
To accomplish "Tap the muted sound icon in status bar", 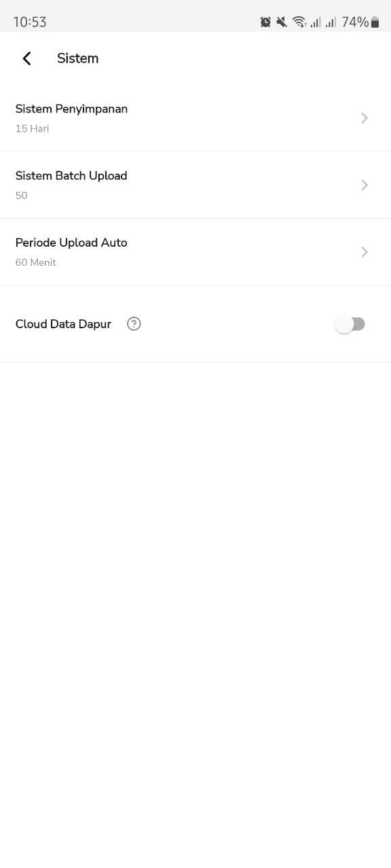I will click(282, 22).
